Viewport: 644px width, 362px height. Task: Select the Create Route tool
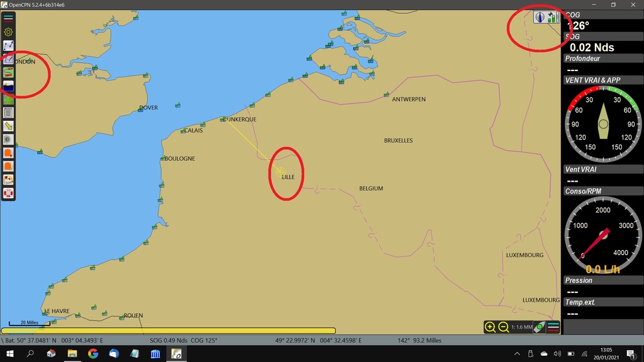(x=8, y=45)
